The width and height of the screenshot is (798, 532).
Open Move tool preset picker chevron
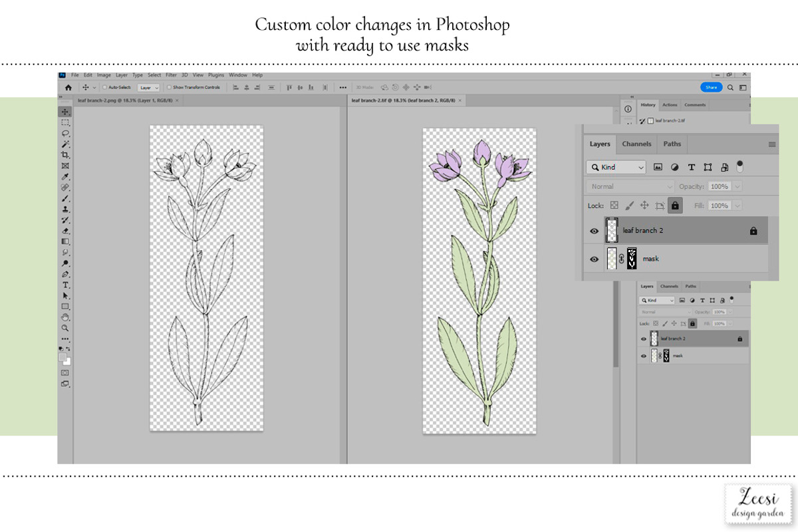94,87
